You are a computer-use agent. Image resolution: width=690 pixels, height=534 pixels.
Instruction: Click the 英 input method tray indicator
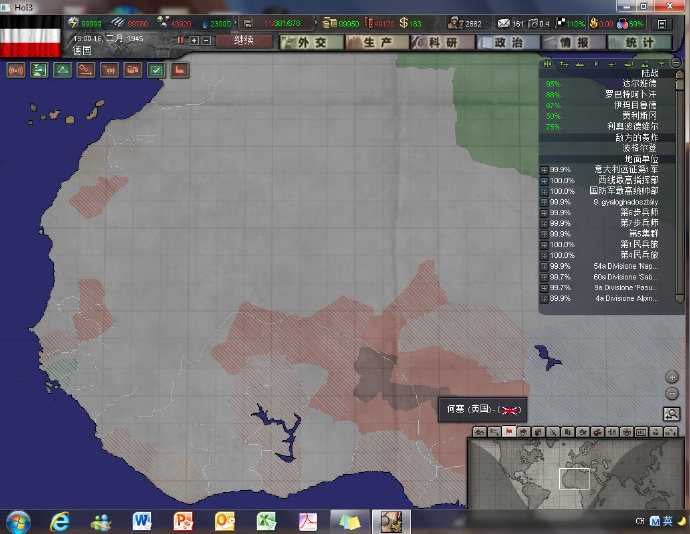pos(668,521)
